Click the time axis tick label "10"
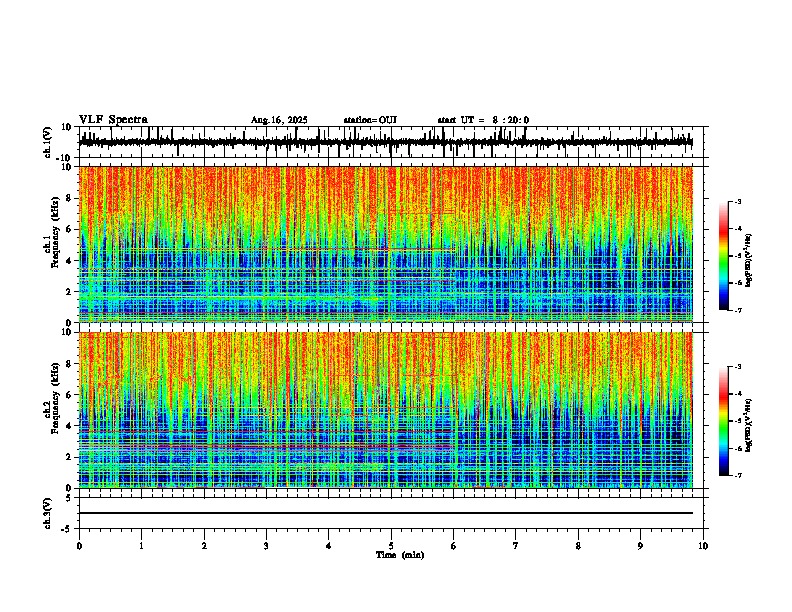This screenshot has width=792, height=612. point(703,546)
